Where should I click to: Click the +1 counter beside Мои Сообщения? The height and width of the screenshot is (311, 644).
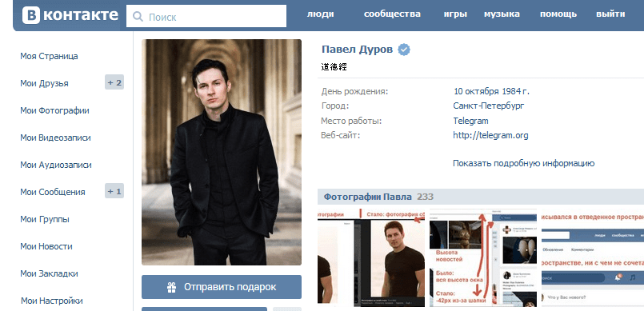click(114, 191)
